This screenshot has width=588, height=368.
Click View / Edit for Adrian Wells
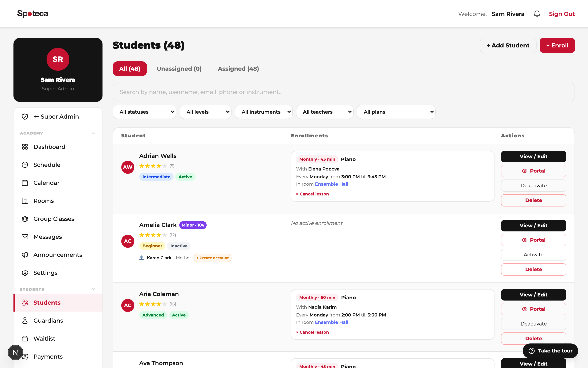[x=533, y=156]
